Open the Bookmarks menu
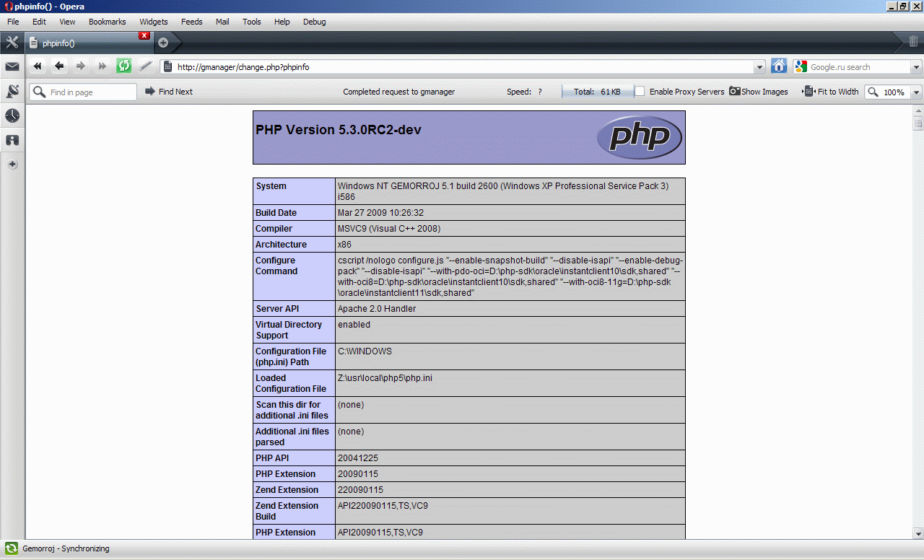The height and width of the screenshot is (560, 924). pos(107,22)
